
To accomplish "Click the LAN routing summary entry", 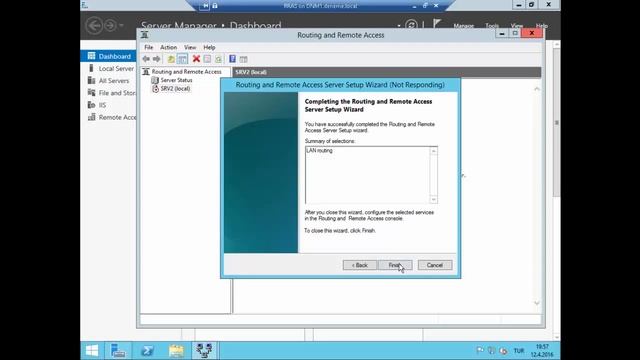I will (320, 151).
